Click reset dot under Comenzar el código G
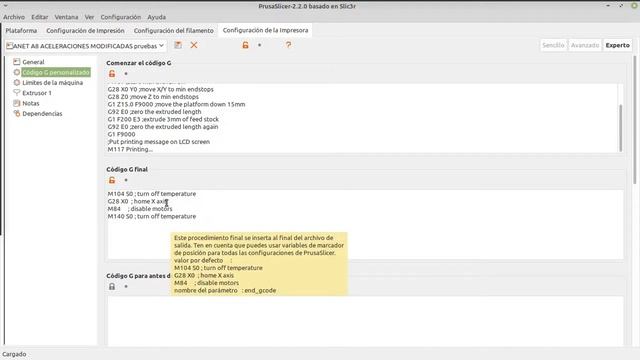Screen dimensions: 640x360 coord(126,74)
